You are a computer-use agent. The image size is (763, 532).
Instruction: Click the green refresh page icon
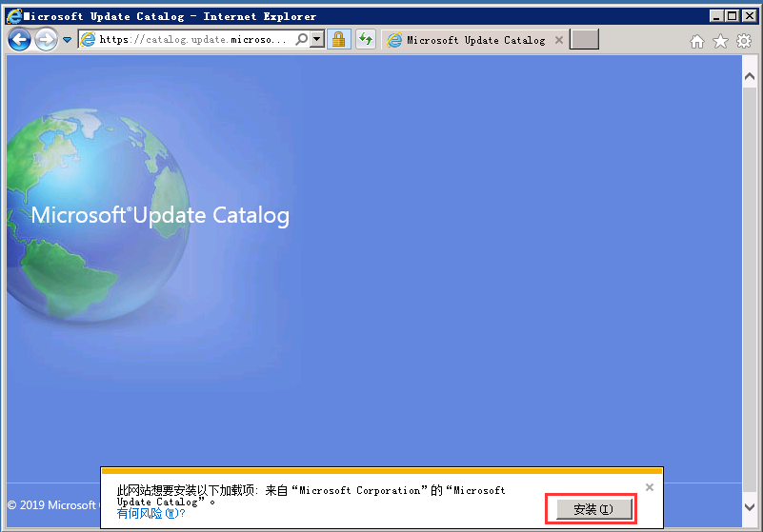tap(365, 40)
